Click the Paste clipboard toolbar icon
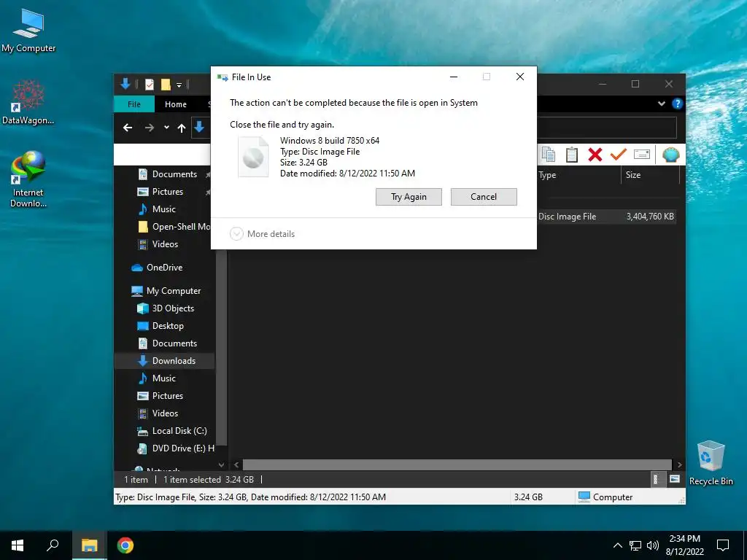 pos(572,155)
